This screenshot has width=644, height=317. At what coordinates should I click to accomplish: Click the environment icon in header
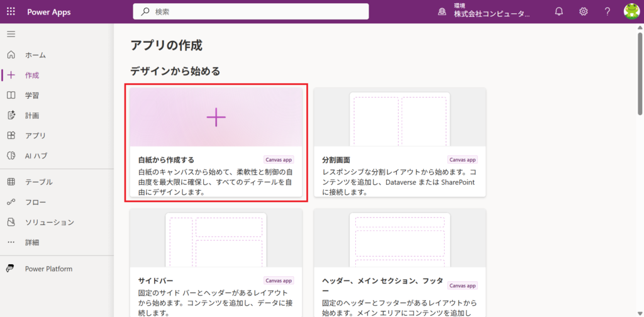pos(442,12)
